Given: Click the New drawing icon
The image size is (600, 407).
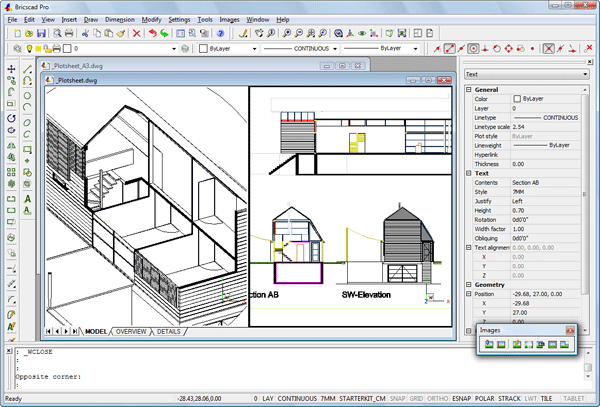Looking at the screenshot, I should (x=17, y=34).
